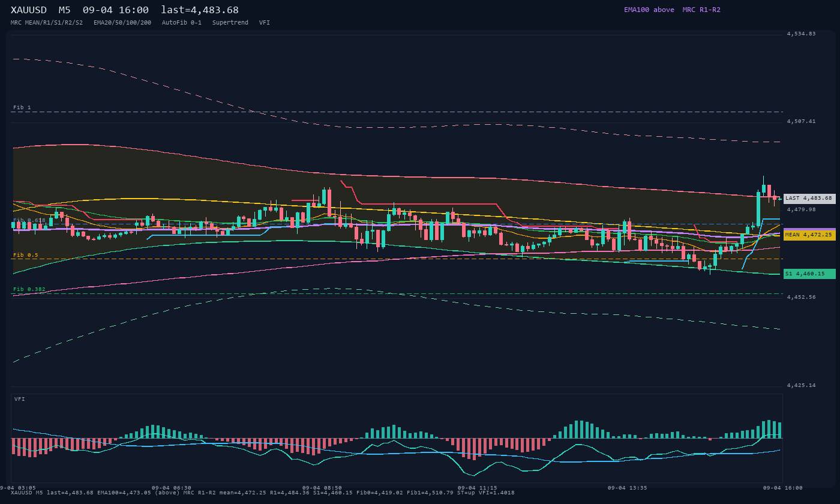Viewport: 840px width, 504px height.
Task: Click the 09-04 08:50 time axis label
Action: click(x=322, y=488)
